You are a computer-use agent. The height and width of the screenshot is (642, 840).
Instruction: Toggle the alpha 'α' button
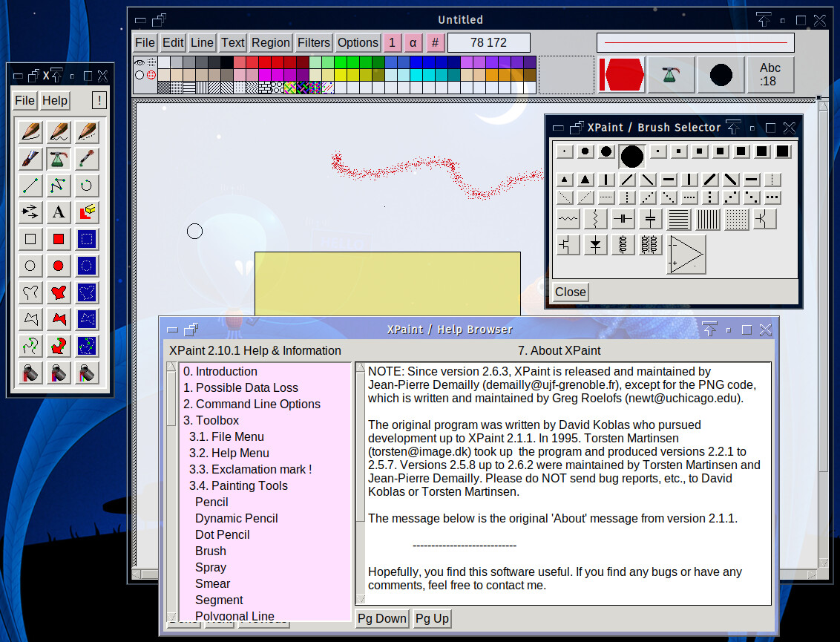(413, 43)
